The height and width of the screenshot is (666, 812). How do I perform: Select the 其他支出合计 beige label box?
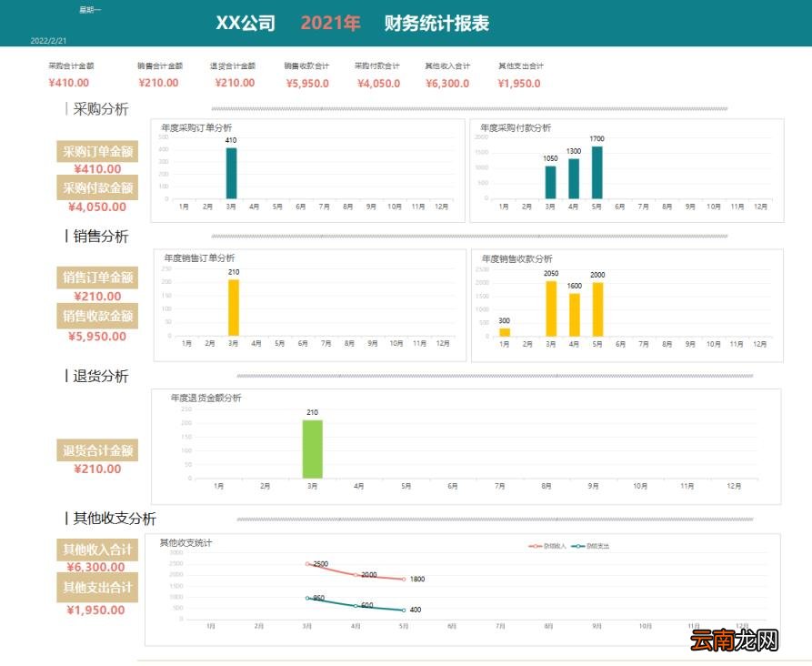point(97,587)
